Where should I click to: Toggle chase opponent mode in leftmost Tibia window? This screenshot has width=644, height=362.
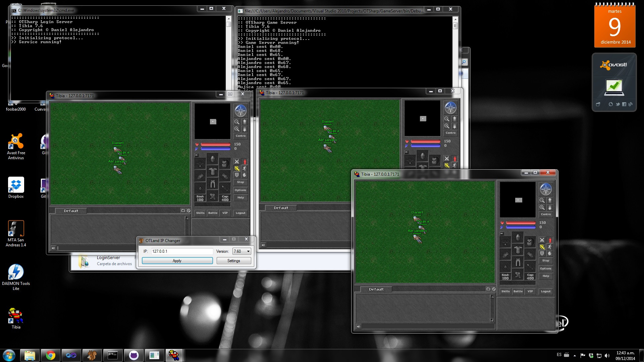[x=245, y=168]
